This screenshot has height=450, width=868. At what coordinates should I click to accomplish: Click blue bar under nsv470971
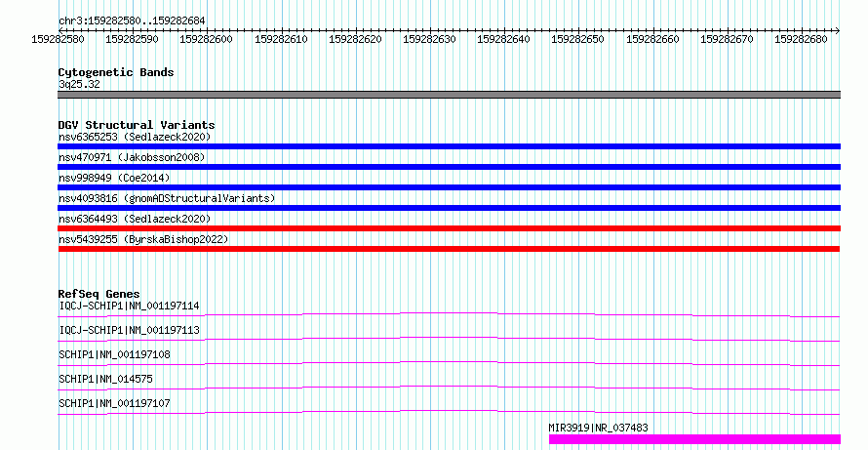449,167
